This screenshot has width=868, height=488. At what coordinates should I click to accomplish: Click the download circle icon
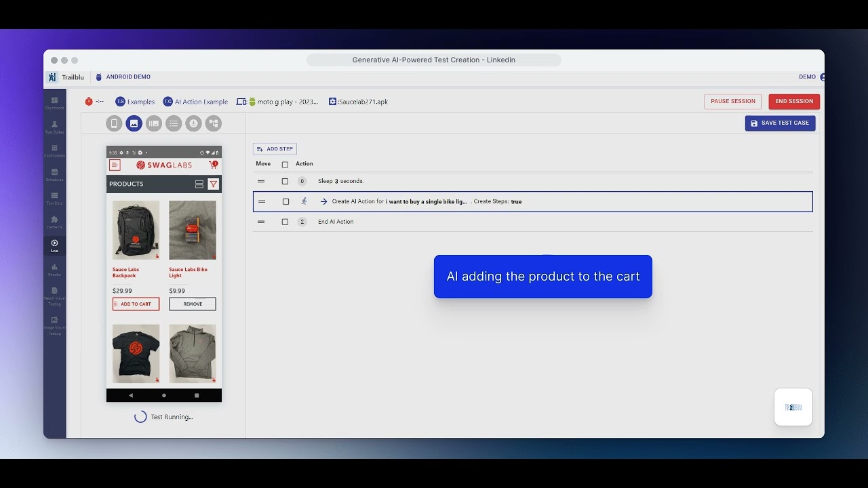pyautogui.click(x=193, y=123)
